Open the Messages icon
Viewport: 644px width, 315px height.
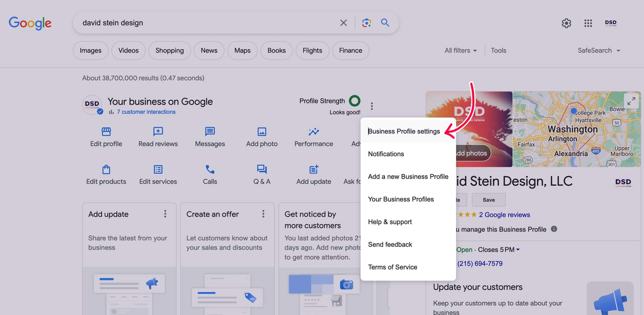point(210,132)
